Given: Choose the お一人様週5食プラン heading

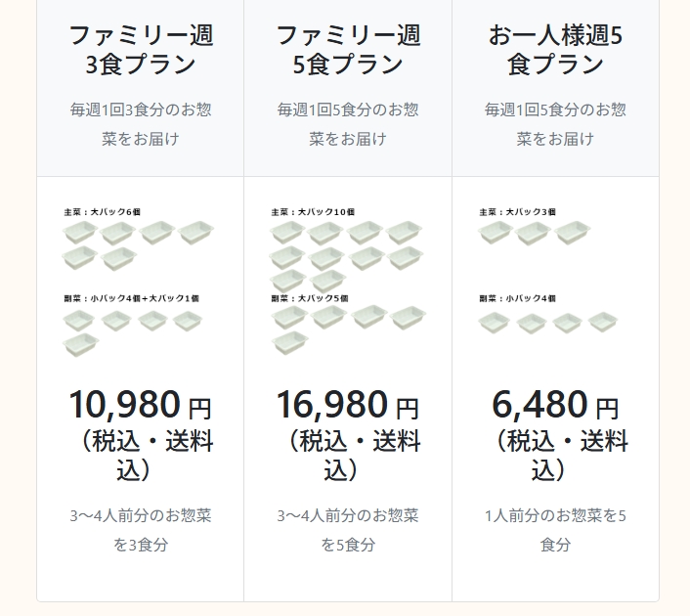Looking at the screenshot, I should point(555,51).
